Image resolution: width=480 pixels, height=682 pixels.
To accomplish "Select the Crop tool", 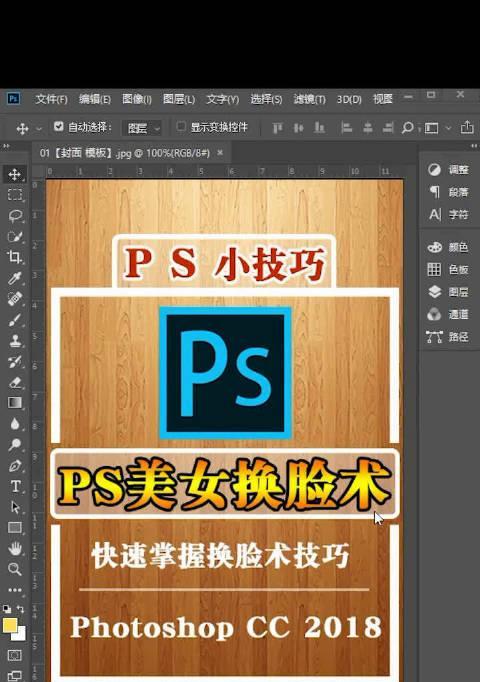I will 15,257.
